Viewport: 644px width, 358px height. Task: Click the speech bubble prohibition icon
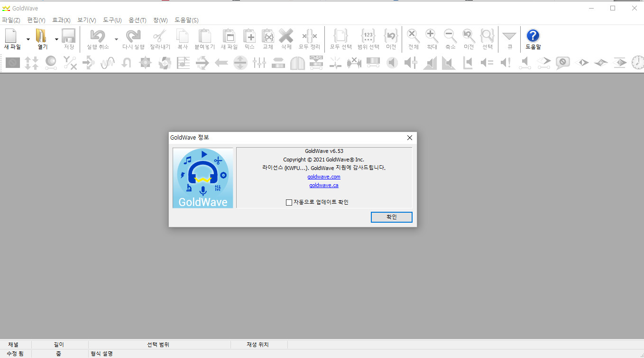coord(563,63)
